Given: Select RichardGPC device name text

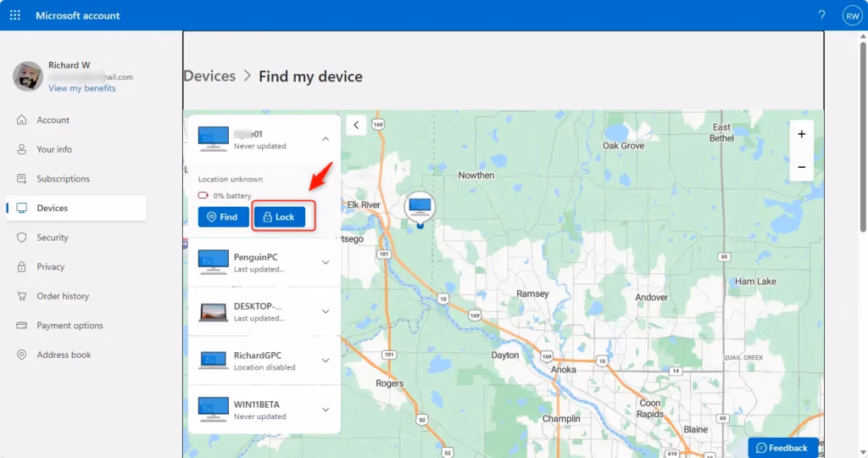Looking at the screenshot, I should (258, 355).
